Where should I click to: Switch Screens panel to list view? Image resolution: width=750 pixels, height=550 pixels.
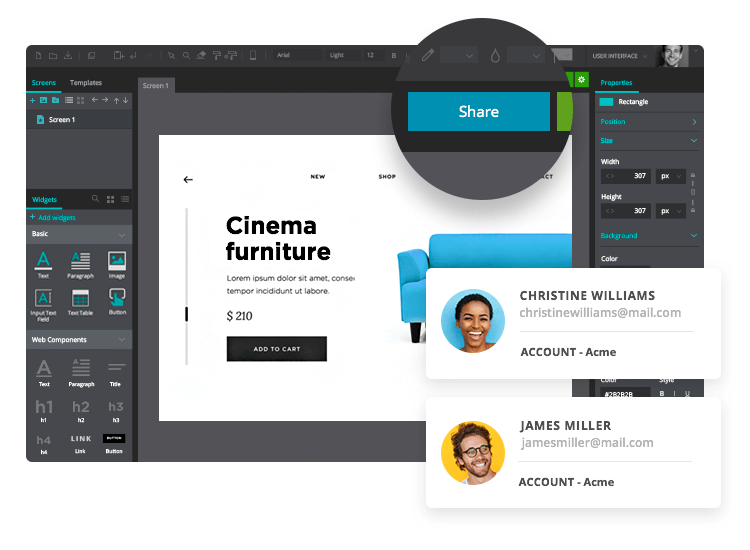point(69,100)
